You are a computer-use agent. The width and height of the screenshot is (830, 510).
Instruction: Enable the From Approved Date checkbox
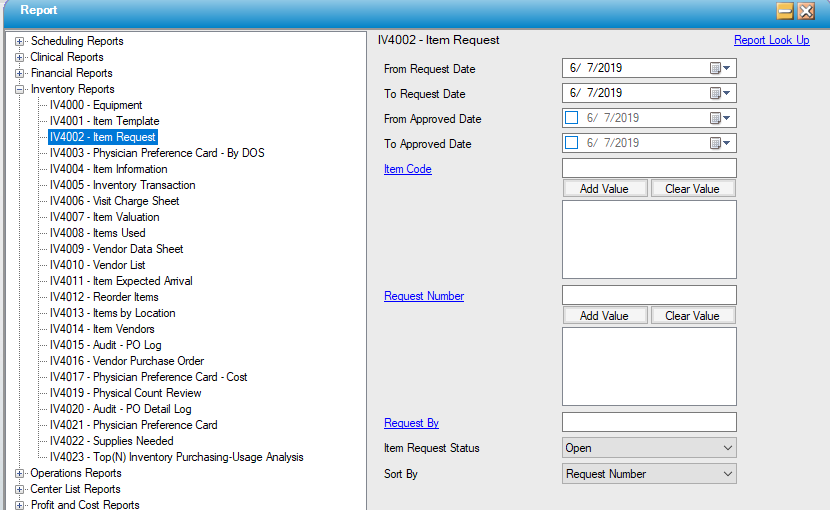572,118
